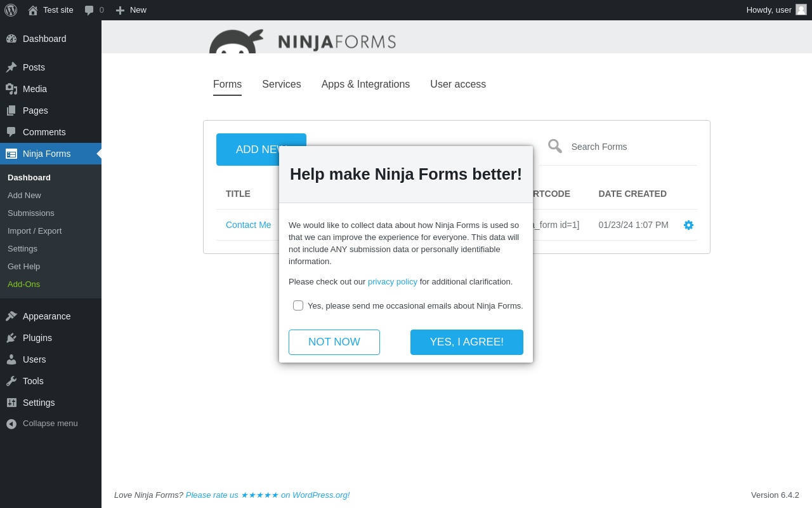
Task: Open the Contact Me form gear menu
Action: (x=688, y=225)
